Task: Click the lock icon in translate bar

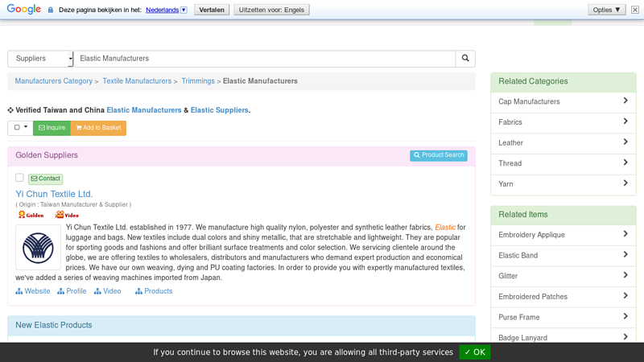Action: [x=51, y=10]
